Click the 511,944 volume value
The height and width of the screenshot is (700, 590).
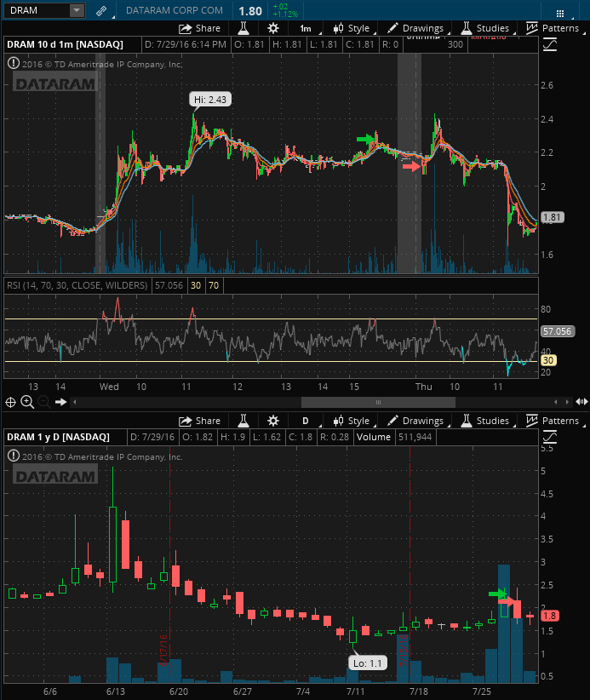(x=415, y=437)
